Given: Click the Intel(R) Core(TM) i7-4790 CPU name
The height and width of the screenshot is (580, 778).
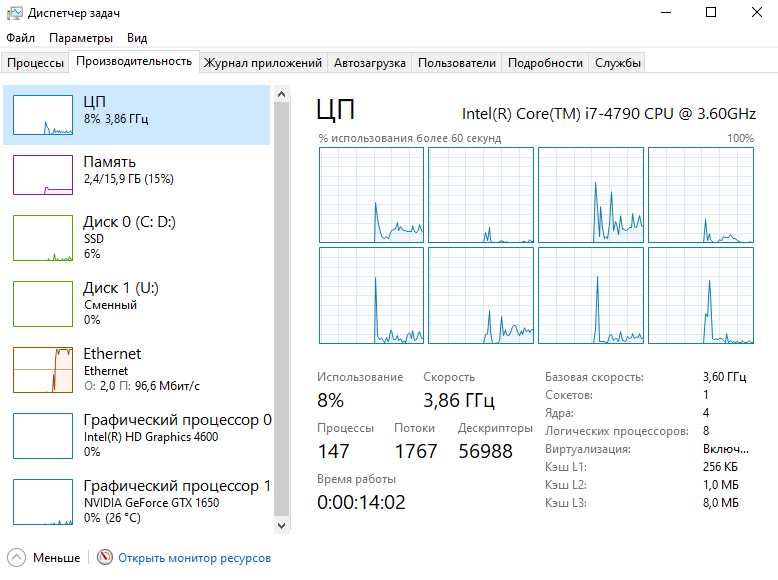Looking at the screenshot, I should [609, 114].
